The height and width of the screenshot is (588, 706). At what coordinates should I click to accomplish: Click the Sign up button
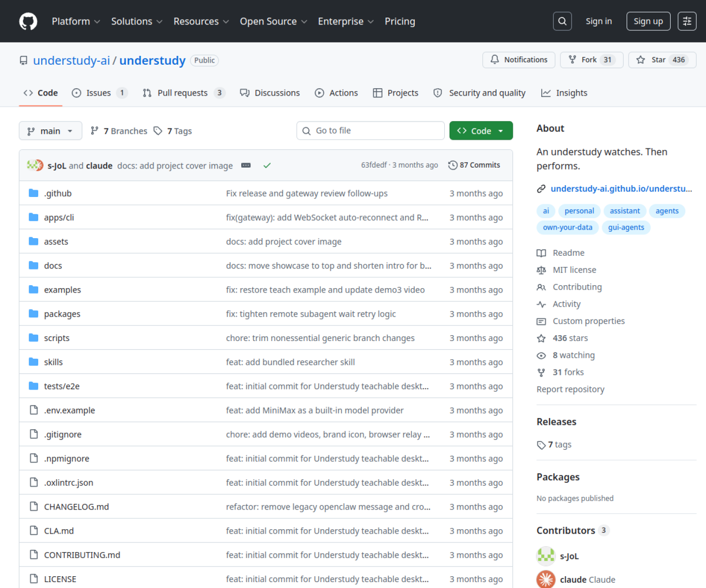tap(648, 21)
